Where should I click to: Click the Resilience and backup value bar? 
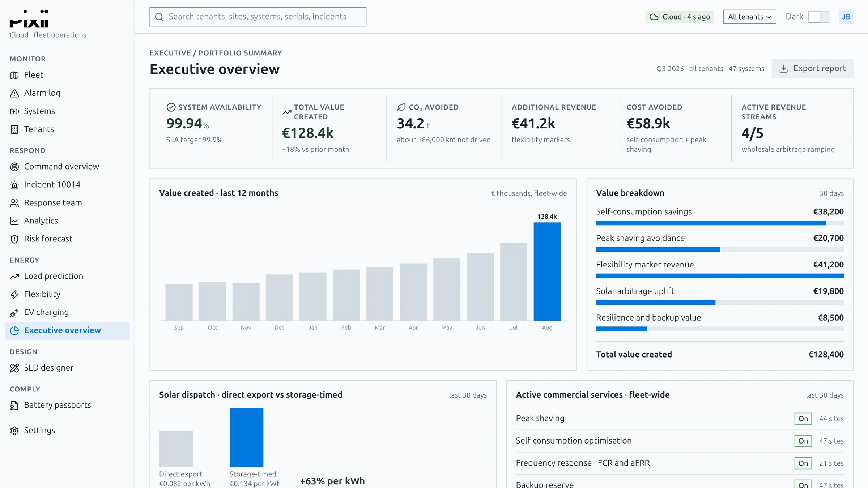pos(720,329)
